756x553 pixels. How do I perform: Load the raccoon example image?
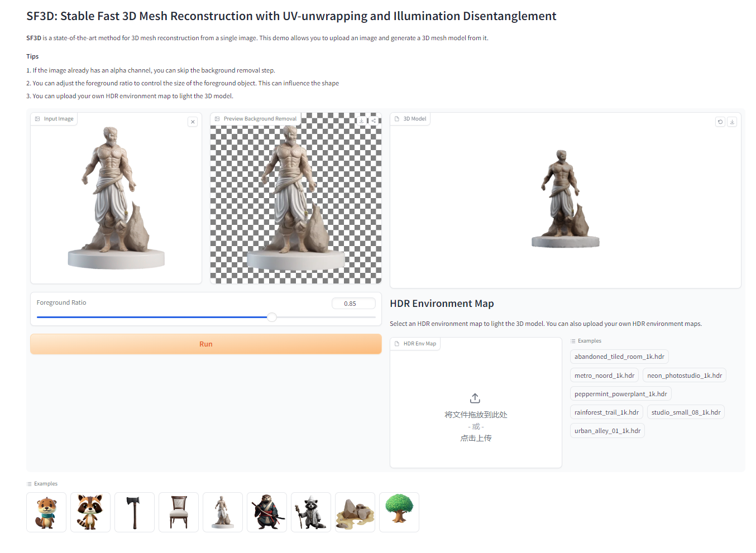pyautogui.click(x=90, y=512)
